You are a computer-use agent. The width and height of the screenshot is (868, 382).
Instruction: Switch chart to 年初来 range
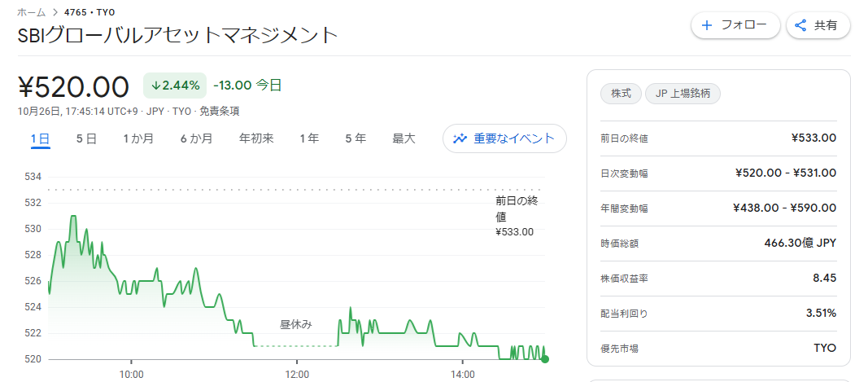pos(256,138)
